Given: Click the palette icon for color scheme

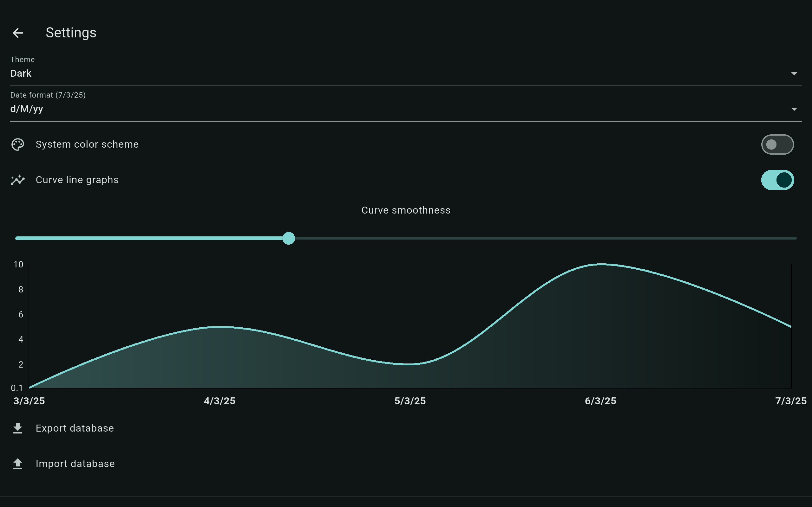Looking at the screenshot, I should point(18,144).
